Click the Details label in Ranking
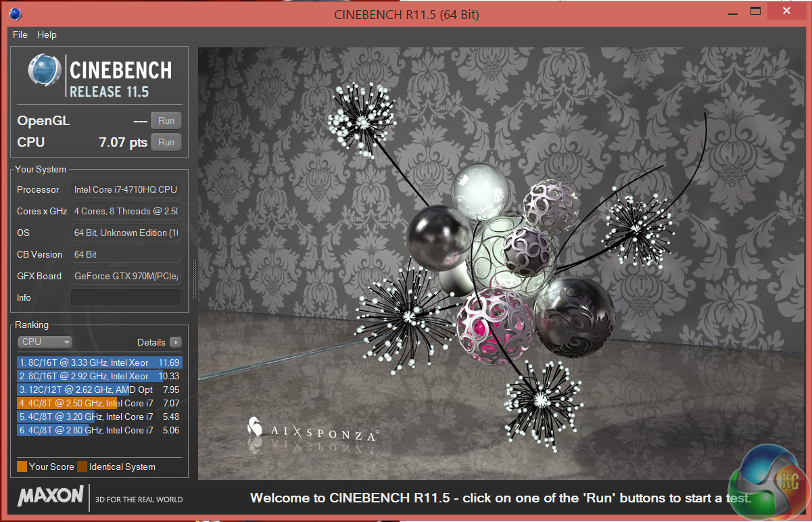This screenshot has height=522, width=812. click(x=151, y=342)
